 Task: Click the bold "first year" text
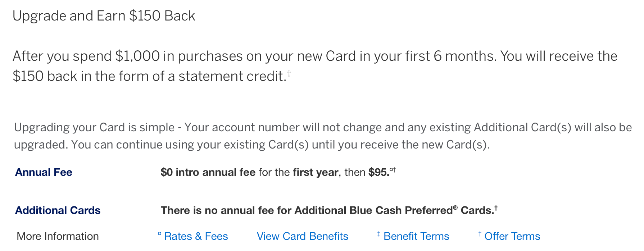315,172
